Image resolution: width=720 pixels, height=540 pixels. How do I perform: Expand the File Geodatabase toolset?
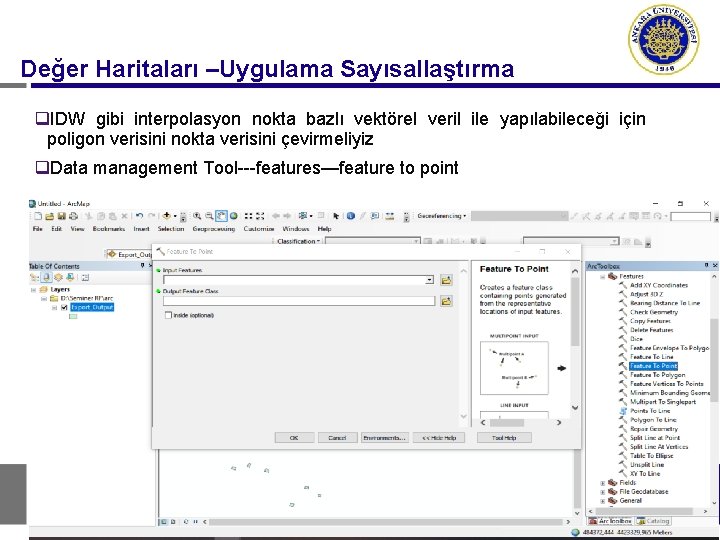pos(602,492)
